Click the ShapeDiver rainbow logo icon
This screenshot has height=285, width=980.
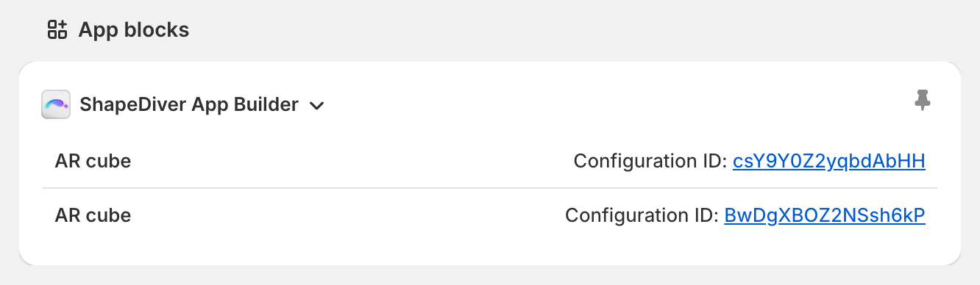(x=56, y=104)
